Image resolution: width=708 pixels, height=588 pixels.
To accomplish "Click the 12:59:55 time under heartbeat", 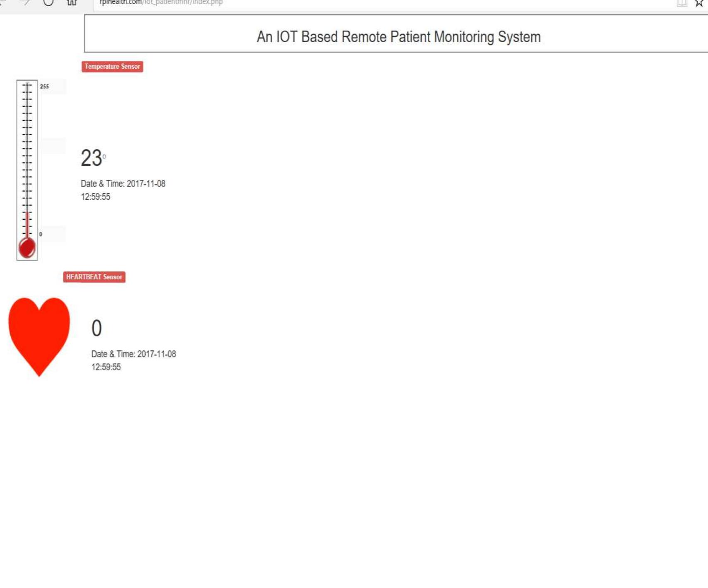I will pyautogui.click(x=106, y=367).
